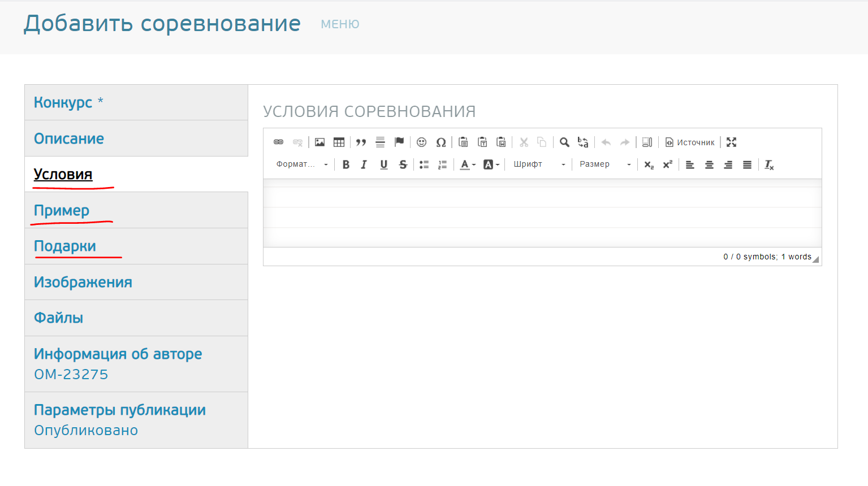Click the МЕНЮ link in header
Screen dimensions: 868x486
click(340, 24)
